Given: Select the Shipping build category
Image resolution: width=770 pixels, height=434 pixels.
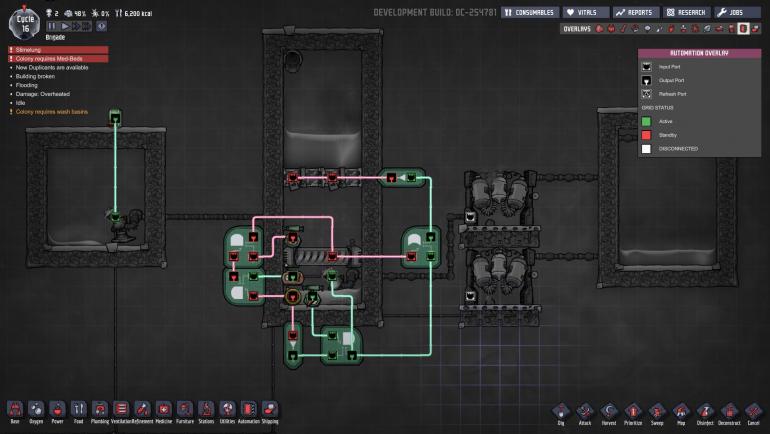Looking at the screenshot, I should [x=270, y=410].
